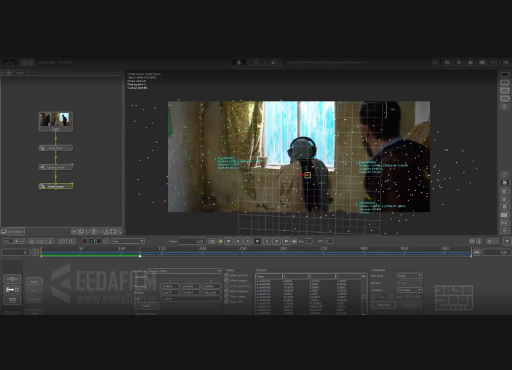512x370 pixels.
Task: Click the Name column header in trackers list
Action: point(269,276)
